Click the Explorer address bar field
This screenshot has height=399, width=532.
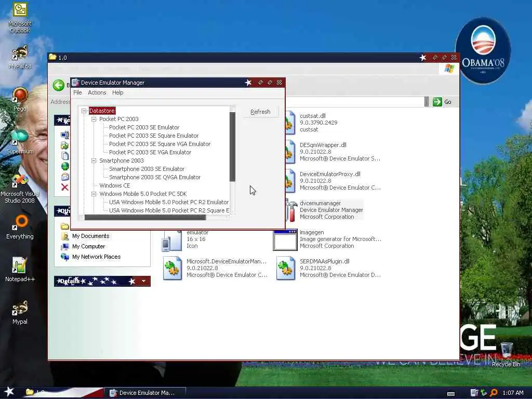[354, 102]
